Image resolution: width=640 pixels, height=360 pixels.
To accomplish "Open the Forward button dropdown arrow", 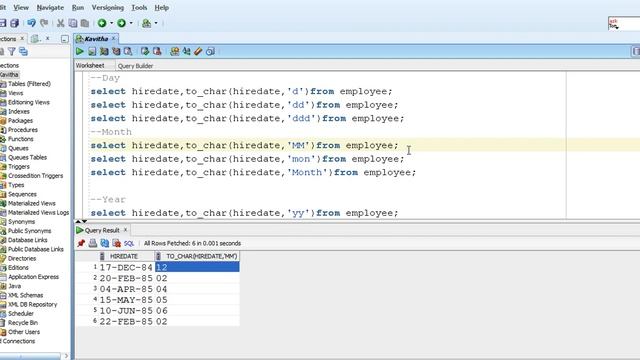I will point(131,23).
